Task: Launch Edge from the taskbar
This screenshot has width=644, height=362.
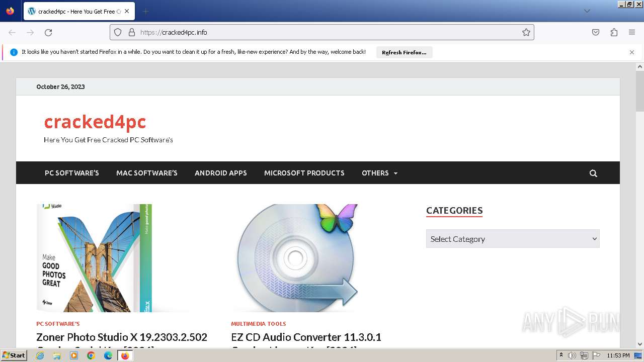Action: pos(108,355)
